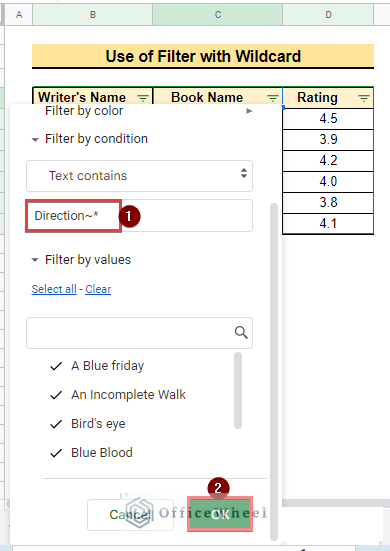Click the Clear link
Viewport: 390px width, 551px height.
tap(98, 289)
